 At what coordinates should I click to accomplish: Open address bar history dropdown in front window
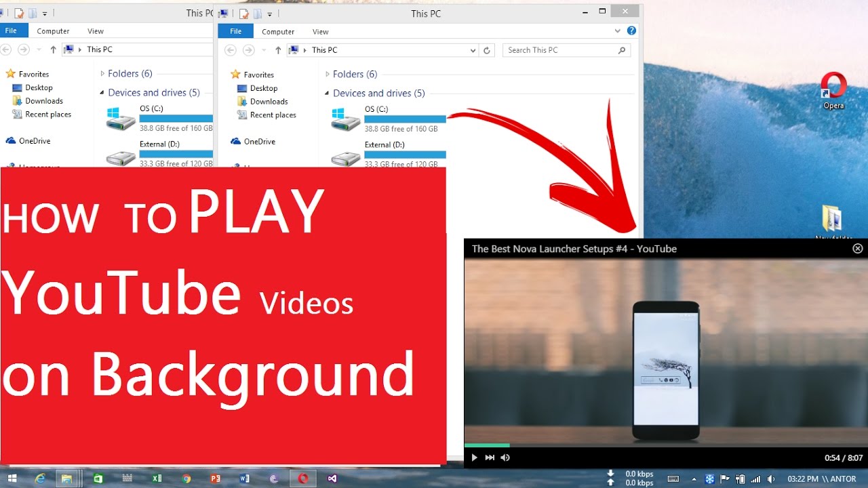point(473,50)
